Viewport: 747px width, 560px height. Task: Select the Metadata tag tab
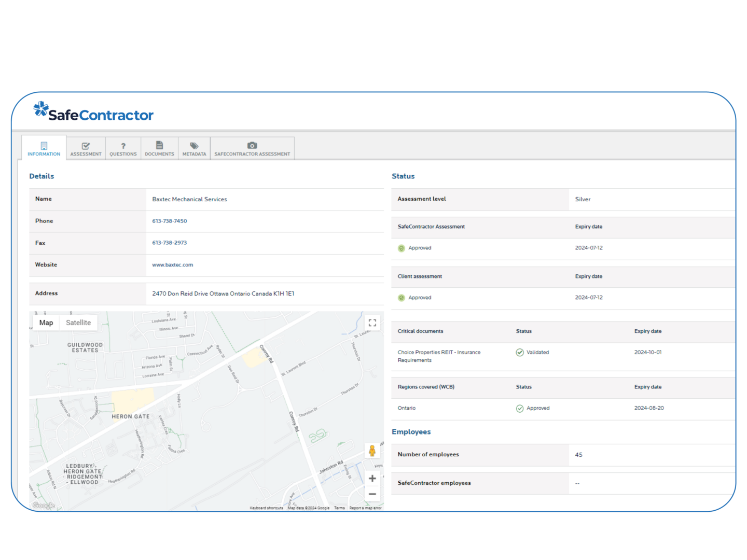tap(194, 149)
